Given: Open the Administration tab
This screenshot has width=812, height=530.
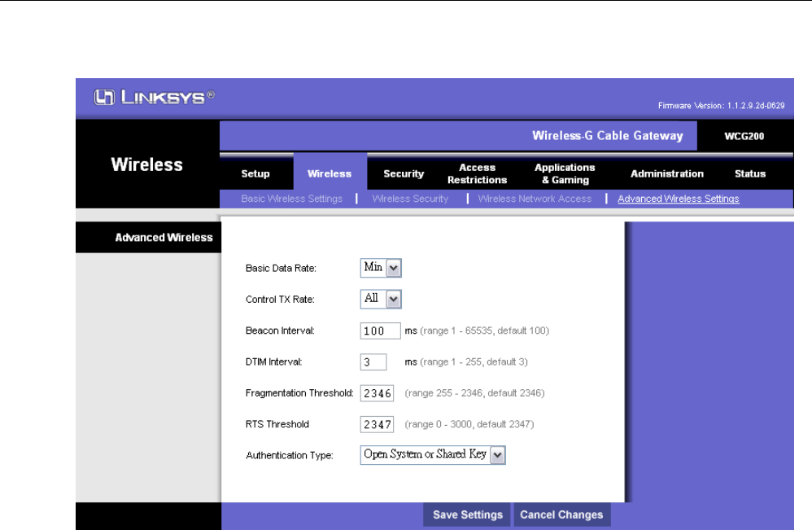Looking at the screenshot, I should 667,173.
